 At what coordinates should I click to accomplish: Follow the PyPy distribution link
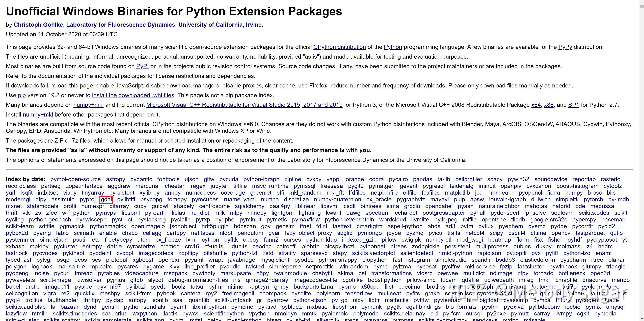click(x=565, y=47)
